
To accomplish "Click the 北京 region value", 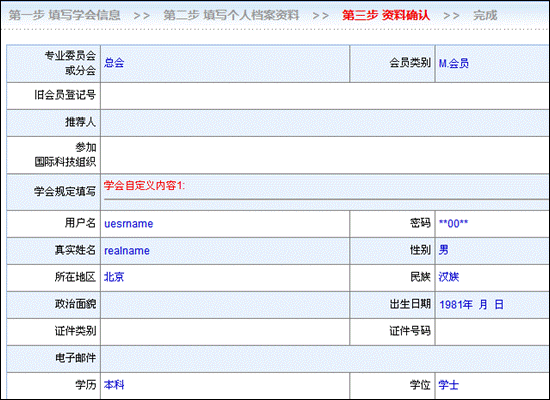I will click(114, 277).
